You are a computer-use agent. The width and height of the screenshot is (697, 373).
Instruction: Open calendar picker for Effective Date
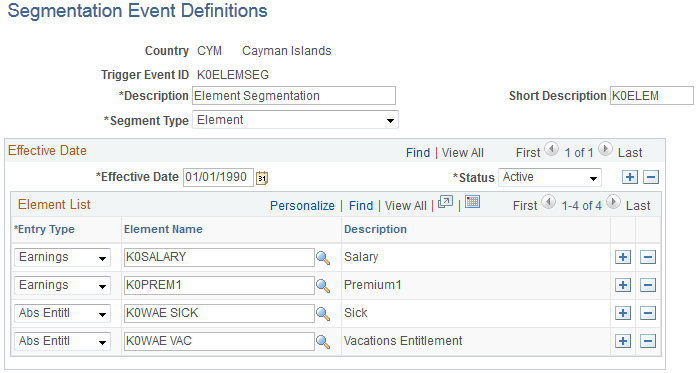262,178
